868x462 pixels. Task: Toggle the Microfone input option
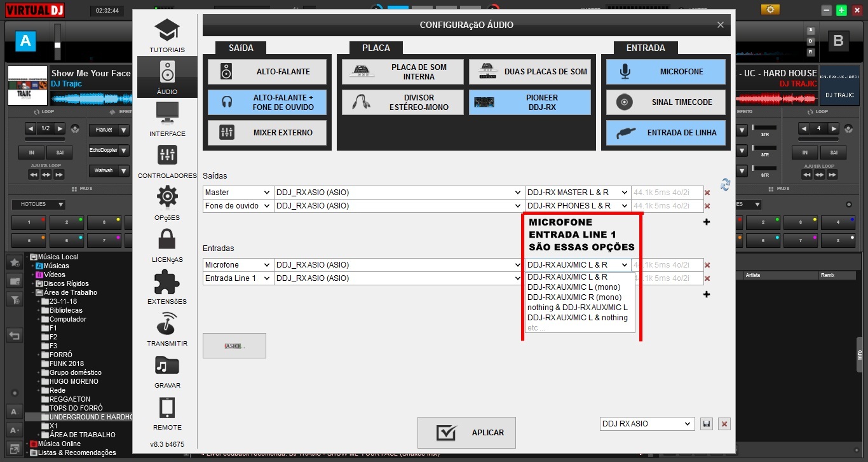point(665,72)
